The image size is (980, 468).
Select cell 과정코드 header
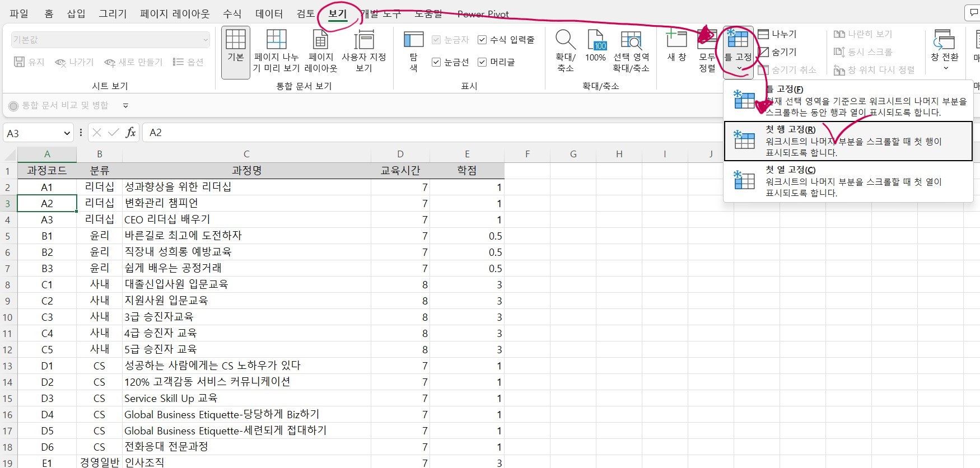47,171
